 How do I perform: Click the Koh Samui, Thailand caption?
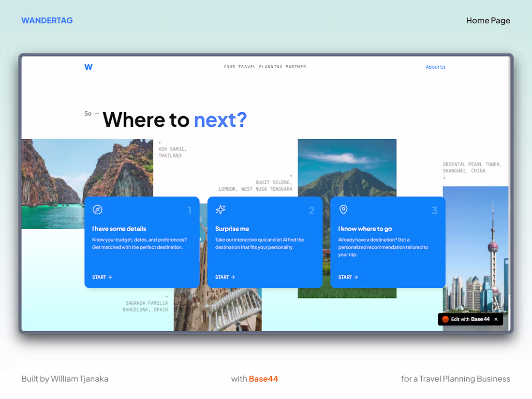click(172, 152)
